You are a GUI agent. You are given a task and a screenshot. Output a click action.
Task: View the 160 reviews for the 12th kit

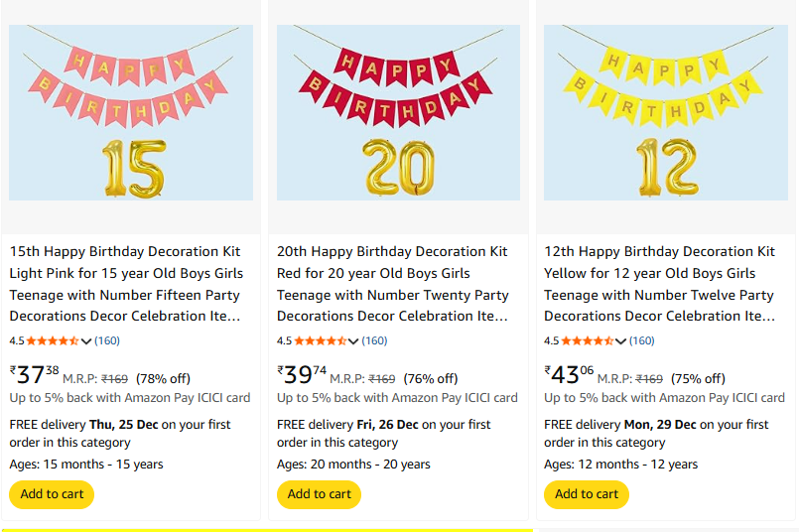(642, 341)
